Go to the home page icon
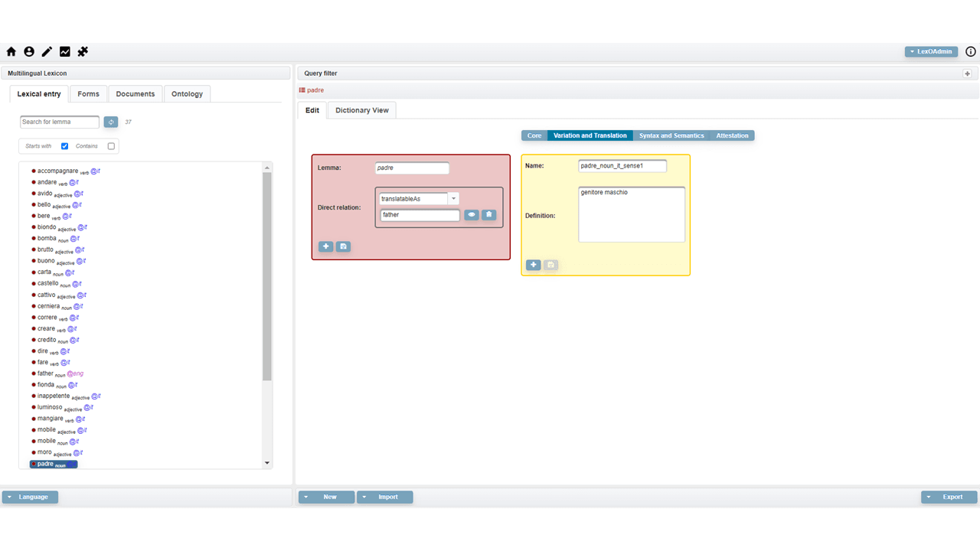This screenshot has width=980, height=551. [11, 52]
